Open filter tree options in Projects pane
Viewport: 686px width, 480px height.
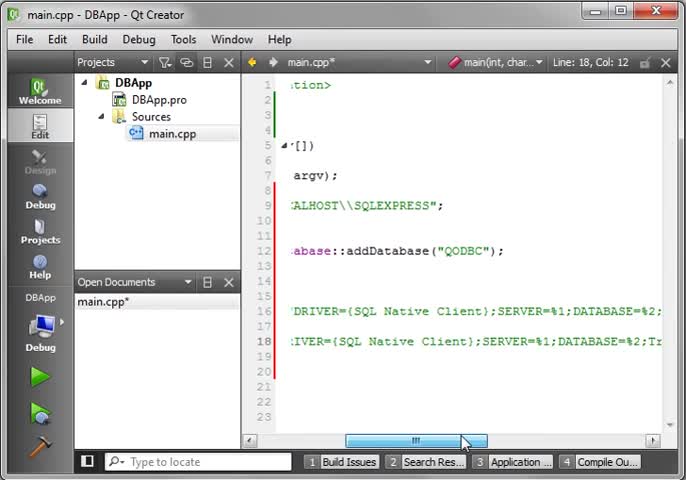[x=165, y=63]
